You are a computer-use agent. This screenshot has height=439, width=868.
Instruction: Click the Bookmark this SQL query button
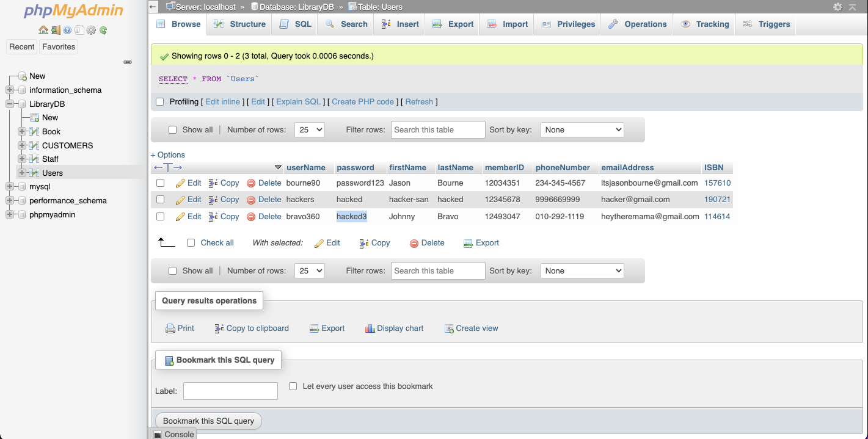coord(208,420)
